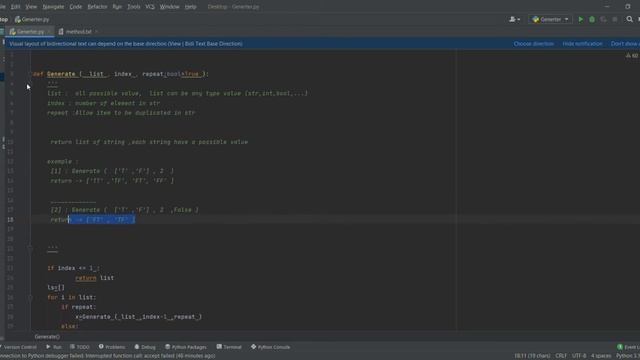640x360 pixels.
Task: Open the Help menu
Action: (190, 7)
